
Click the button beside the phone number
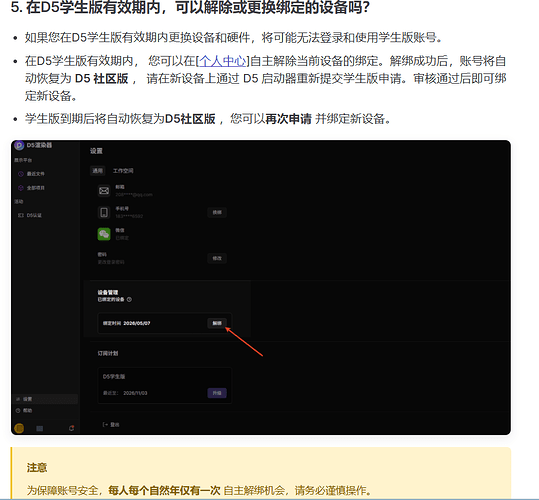[x=217, y=212]
